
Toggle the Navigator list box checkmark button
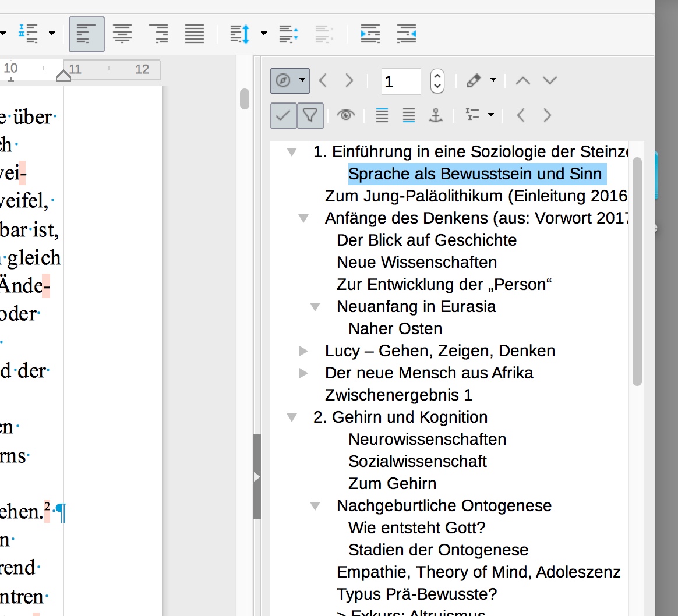(284, 116)
